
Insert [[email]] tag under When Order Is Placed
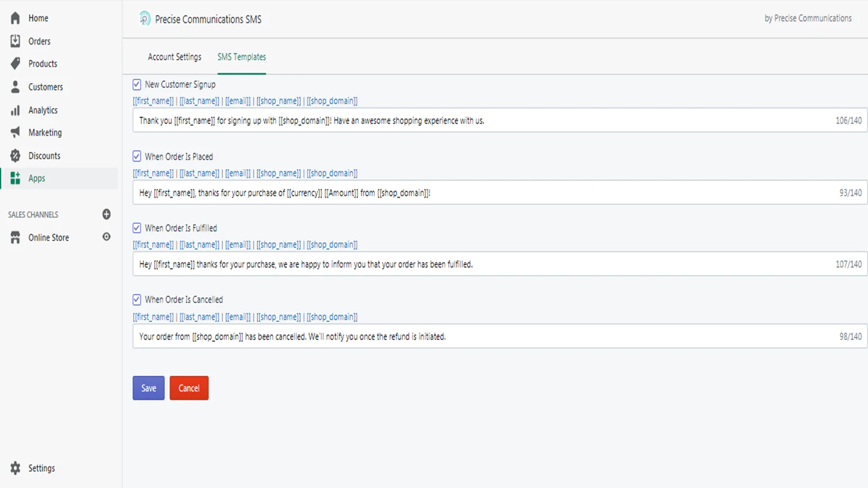coord(238,173)
